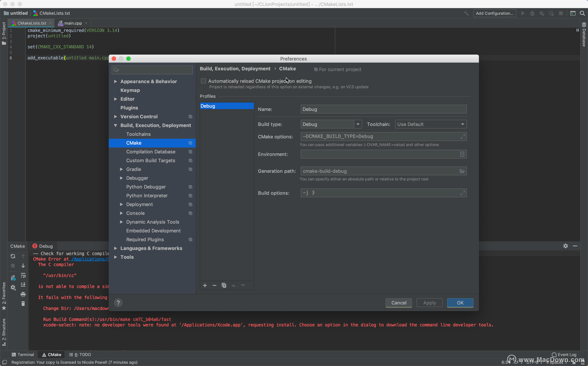Open Search Everywhere magnifier in toolbar
Viewport: 588px width, 366px height.
[583, 13]
